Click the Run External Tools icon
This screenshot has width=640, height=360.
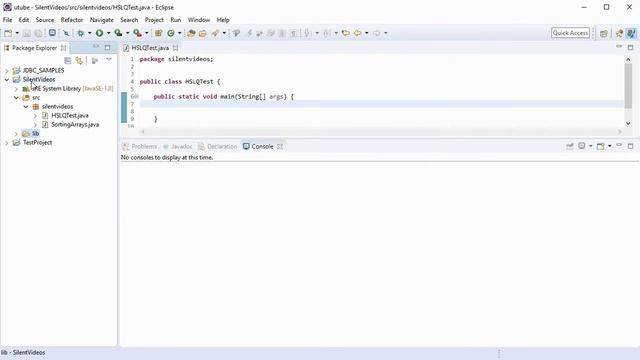[x=138, y=33]
